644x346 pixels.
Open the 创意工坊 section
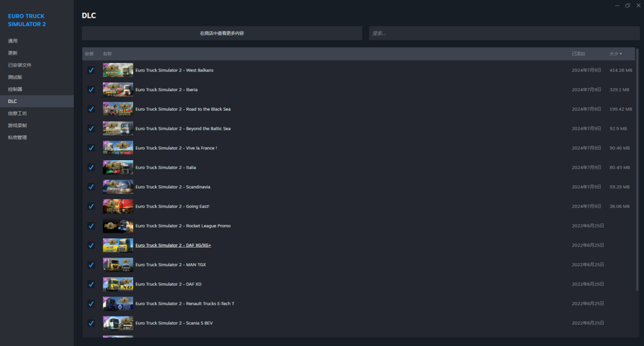click(17, 113)
